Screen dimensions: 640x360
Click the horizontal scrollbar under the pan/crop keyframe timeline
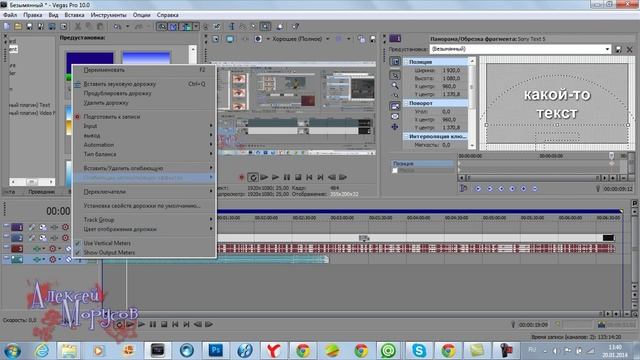(533, 178)
